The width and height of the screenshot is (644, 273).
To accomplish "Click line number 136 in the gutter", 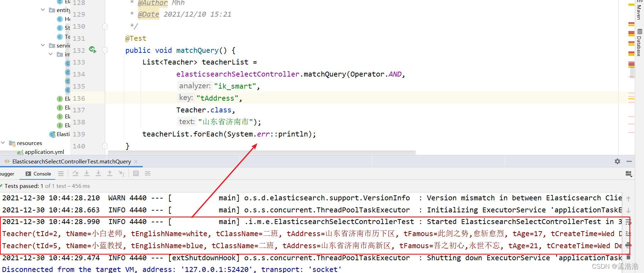I will point(79,98).
